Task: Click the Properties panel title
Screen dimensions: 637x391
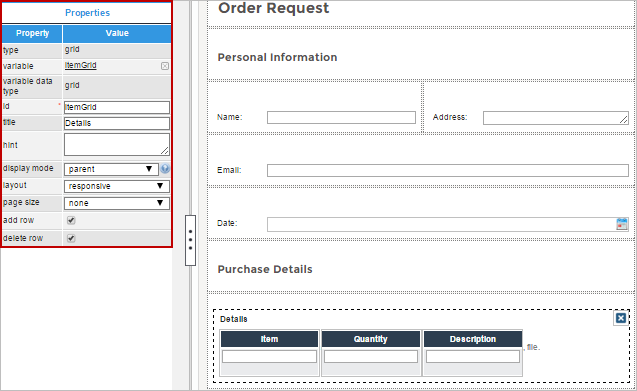Action: [x=87, y=13]
